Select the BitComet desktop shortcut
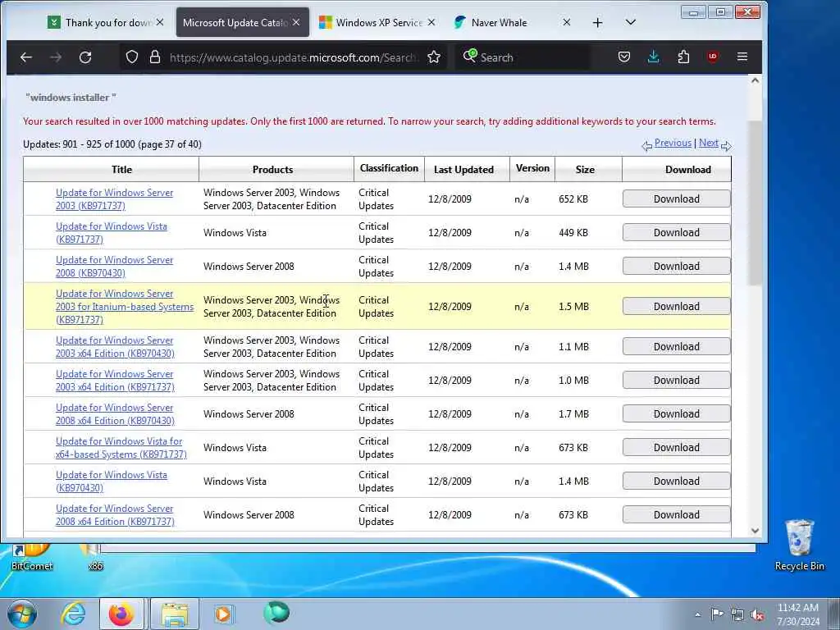Screen dimensions: 840x630 coord(32,557)
